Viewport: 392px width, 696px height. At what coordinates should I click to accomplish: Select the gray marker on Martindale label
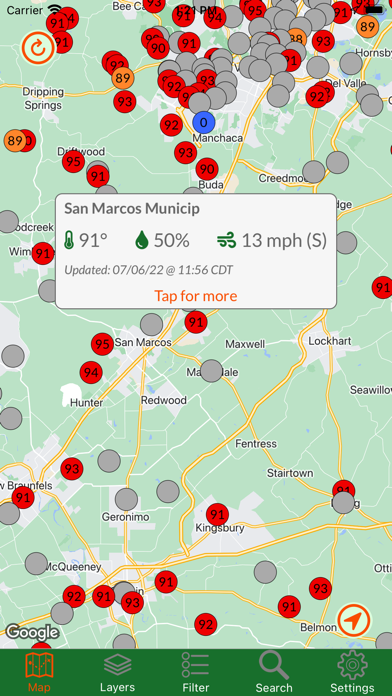[x=211, y=371]
